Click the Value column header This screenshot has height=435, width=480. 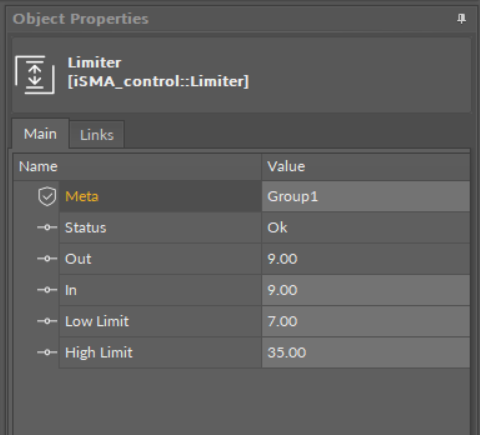pyautogui.click(x=366, y=167)
